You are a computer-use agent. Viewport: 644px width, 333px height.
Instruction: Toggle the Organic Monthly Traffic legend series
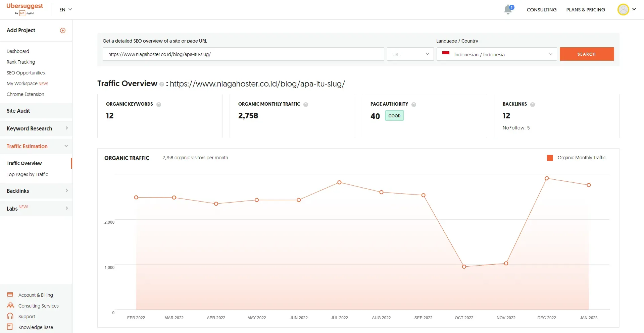tap(577, 158)
